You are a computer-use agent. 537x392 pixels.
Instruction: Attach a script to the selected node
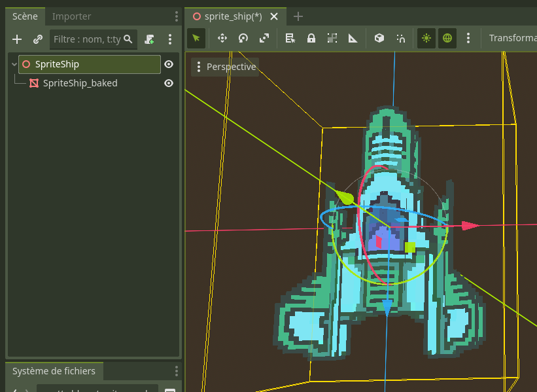pos(150,39)
